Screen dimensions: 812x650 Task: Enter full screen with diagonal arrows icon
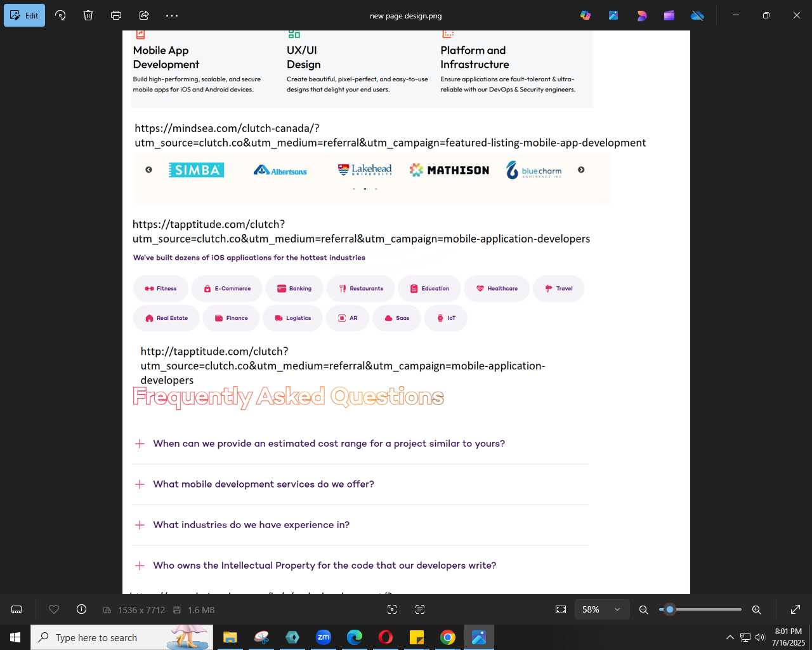point(796,609)
